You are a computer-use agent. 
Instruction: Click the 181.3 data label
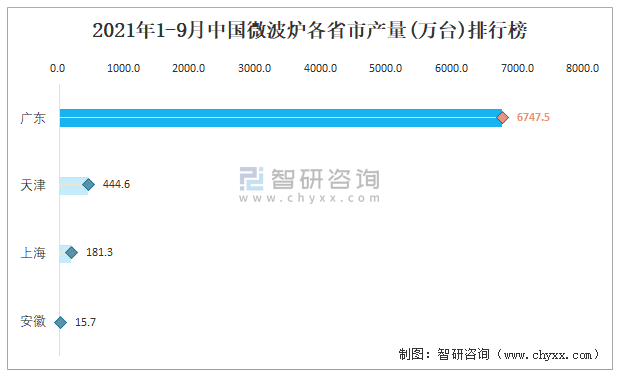[x=99, y=252]
